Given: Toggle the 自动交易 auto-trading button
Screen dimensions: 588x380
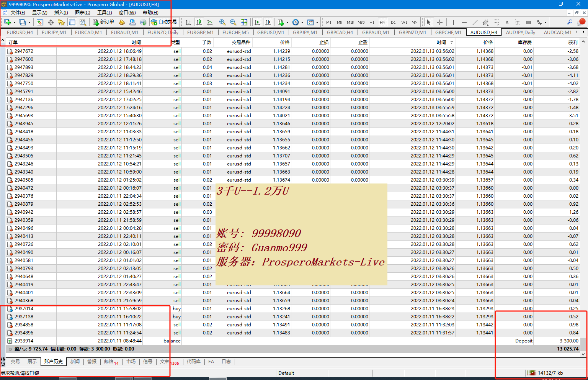Looking at the screenshot, I should point(164,22).
